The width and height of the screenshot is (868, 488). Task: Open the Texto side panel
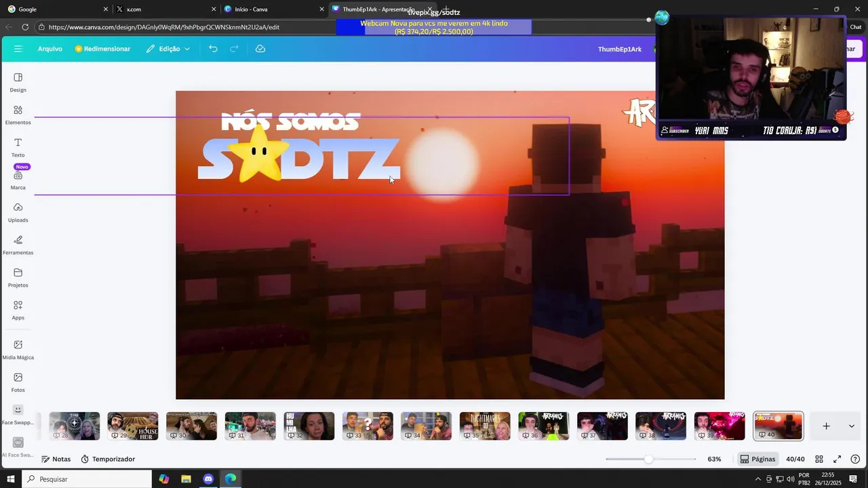tap(18, 148)
